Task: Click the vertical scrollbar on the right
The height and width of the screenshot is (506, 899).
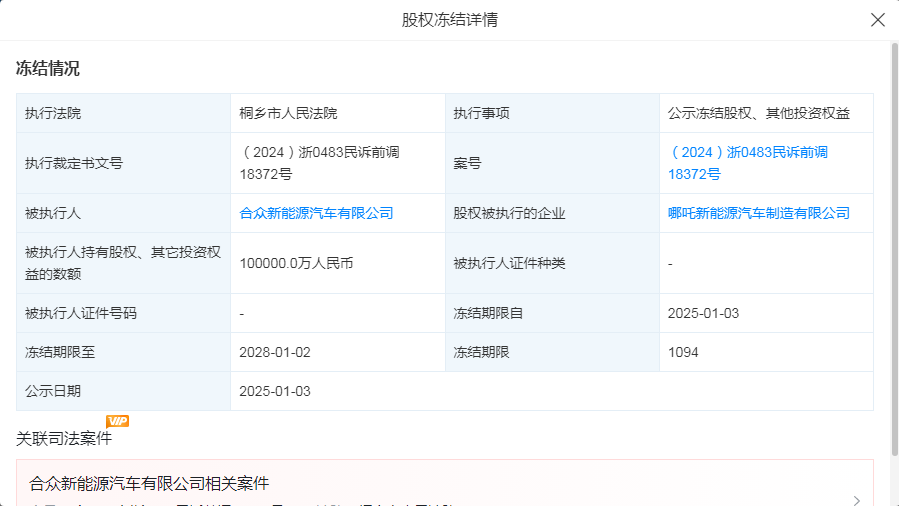Action: pyautogui.click(x=894, y=250)
